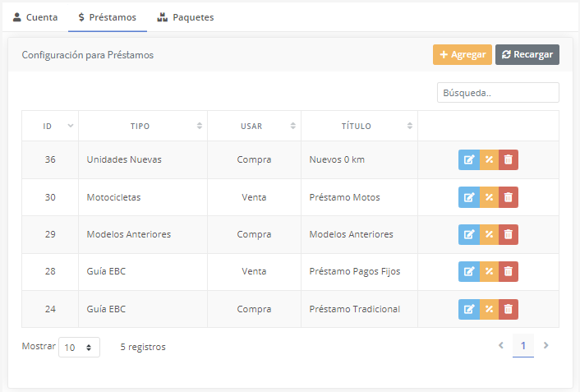
Task: Edit the Préstamo Tradicional row
Action: [469, 309]
